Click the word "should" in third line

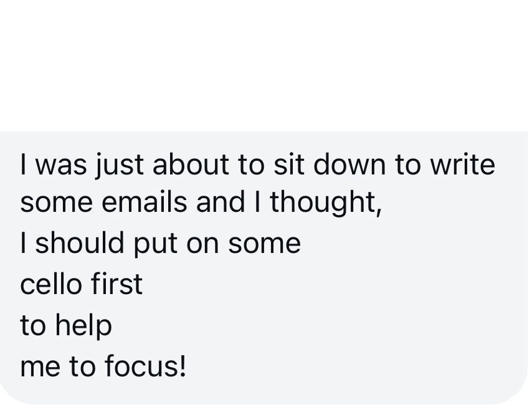[x=79, y=242]
